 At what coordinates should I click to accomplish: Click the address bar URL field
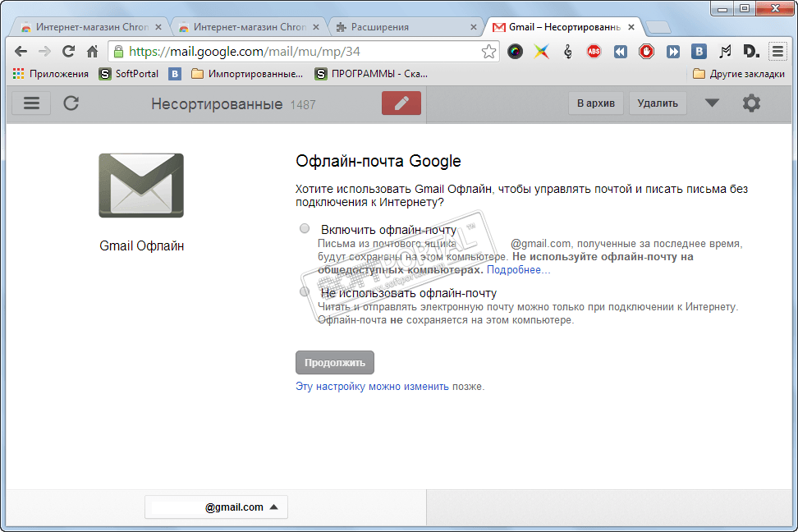pyautogui.click(x=303, y=52)
